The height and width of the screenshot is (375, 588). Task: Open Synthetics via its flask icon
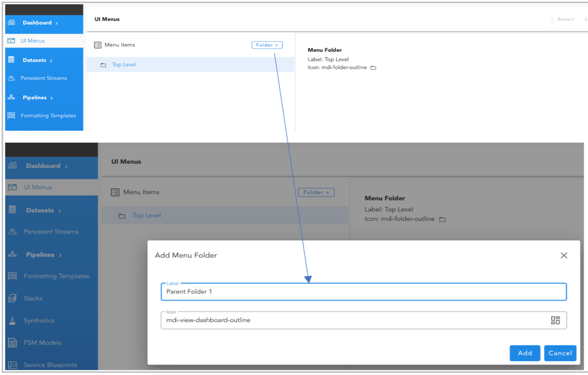(12, 321)
